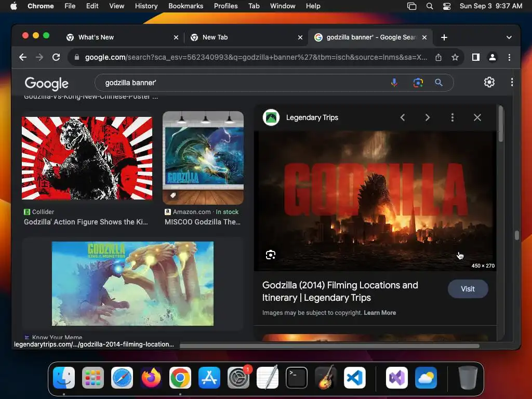Image resolution: width=532 pixels, height=399 pixels.
Task: Open Collider Godzilla Action Figure result
Action: 86,222
